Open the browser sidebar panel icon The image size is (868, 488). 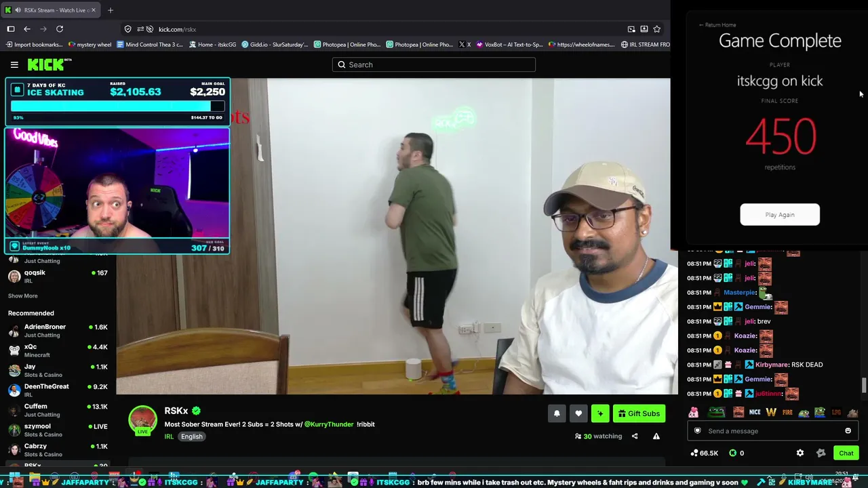click(11, 29)
